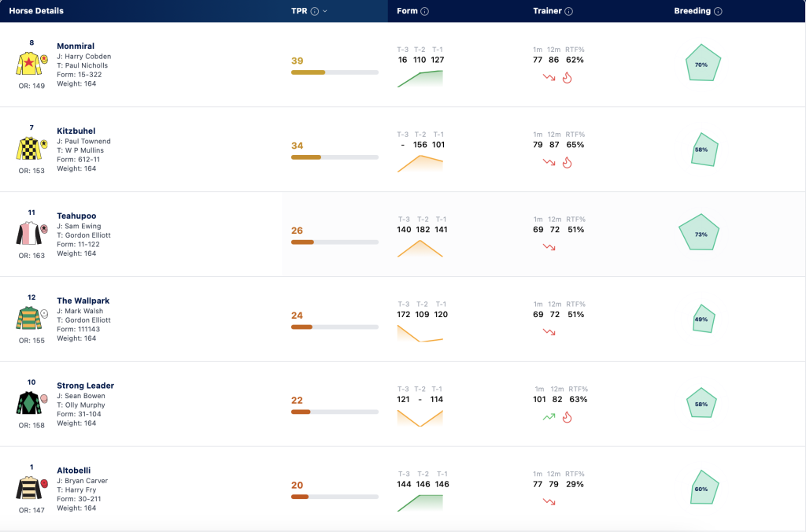This screenshot has height=532, width=806.
Task: Select Kitzbuhel's checkered jockey silk icon
Action: click(x=29, y=148)
